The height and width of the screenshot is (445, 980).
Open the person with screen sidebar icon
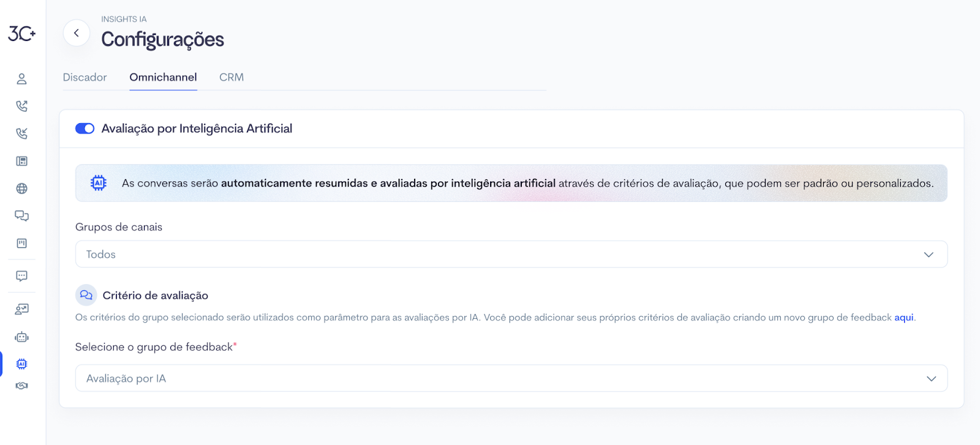21,309
